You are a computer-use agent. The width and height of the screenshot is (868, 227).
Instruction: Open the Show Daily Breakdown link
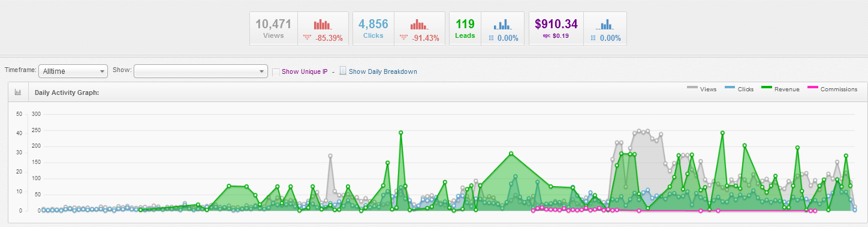click(382, 71)
